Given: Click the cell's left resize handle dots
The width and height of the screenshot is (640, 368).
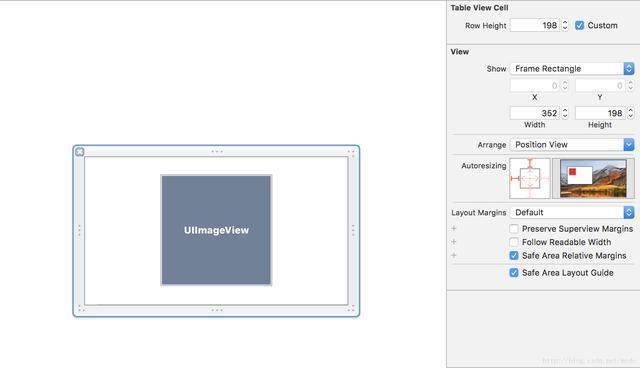Looking at the screenshot, I should point(79,230).
